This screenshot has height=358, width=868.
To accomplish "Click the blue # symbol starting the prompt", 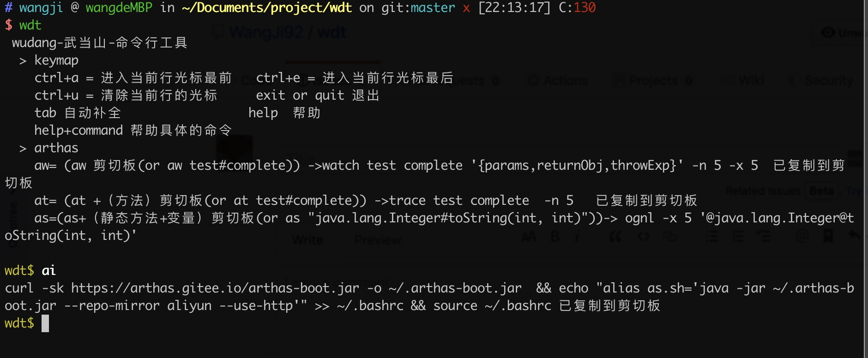I will pos(8,8).
